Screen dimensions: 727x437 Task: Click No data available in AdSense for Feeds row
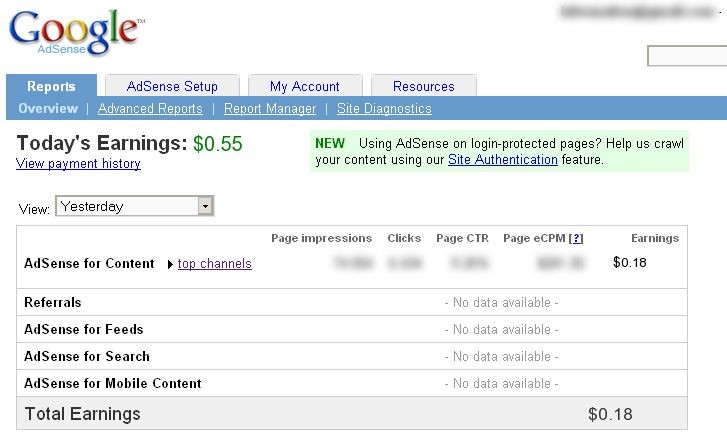[x=501, y=329]
